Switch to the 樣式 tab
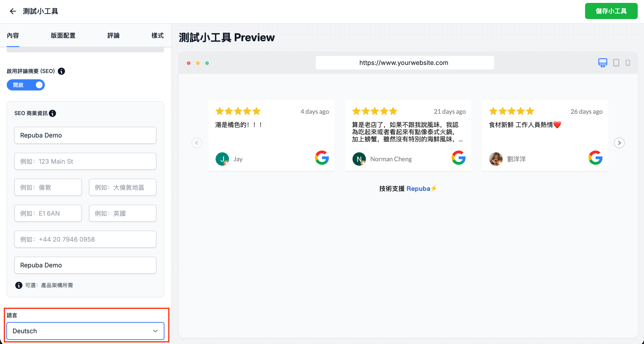 click(158, 35)
